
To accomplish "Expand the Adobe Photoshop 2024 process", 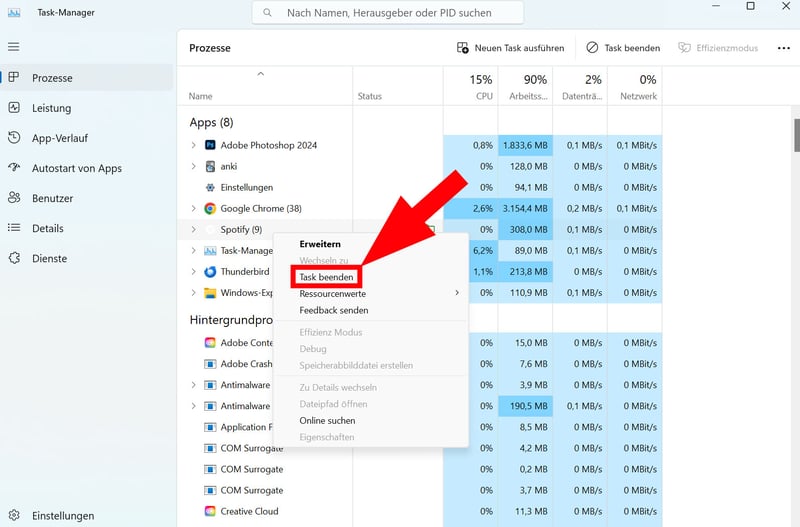I will pos(194,145).
